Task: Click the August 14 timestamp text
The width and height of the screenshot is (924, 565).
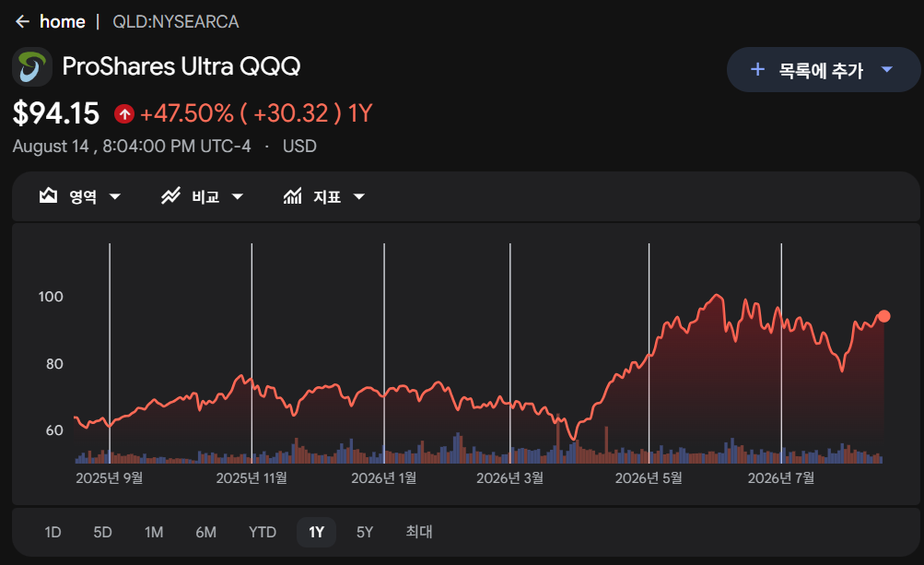Action: click(x=132, y=147)
